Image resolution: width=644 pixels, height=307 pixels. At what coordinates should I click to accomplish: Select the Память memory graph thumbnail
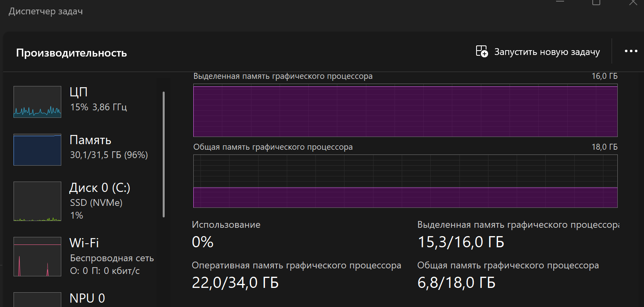click(37, 150)
